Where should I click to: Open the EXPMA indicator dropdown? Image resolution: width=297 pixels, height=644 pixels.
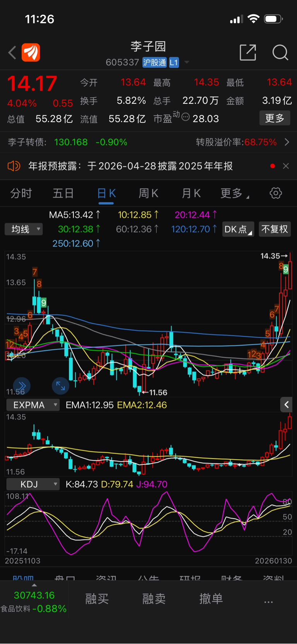(x=33, y=405)
